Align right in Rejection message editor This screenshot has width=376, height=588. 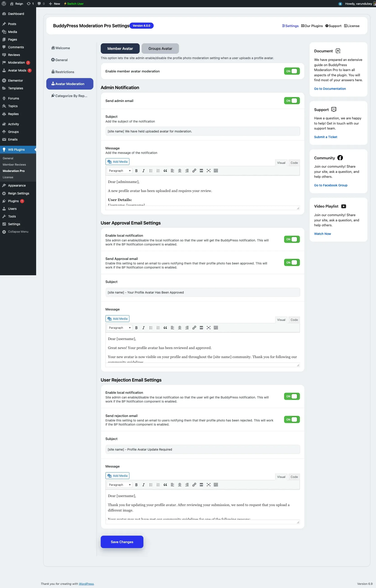(x=187, y=485)
